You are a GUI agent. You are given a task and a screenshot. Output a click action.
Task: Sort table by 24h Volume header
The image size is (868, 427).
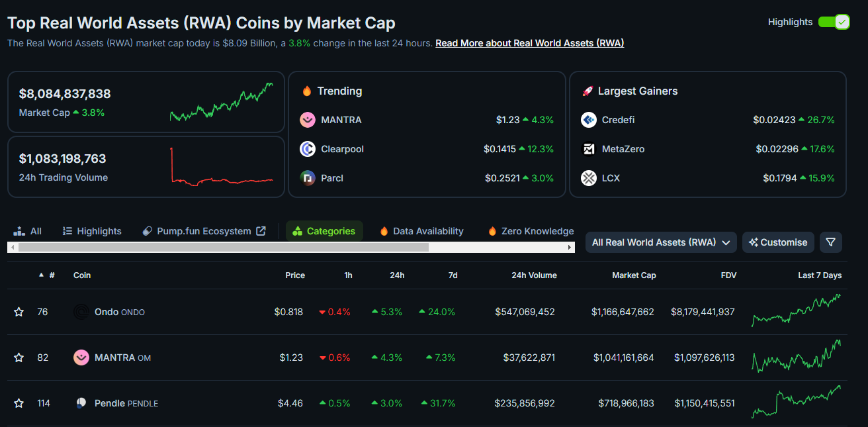tap(534, 275)
